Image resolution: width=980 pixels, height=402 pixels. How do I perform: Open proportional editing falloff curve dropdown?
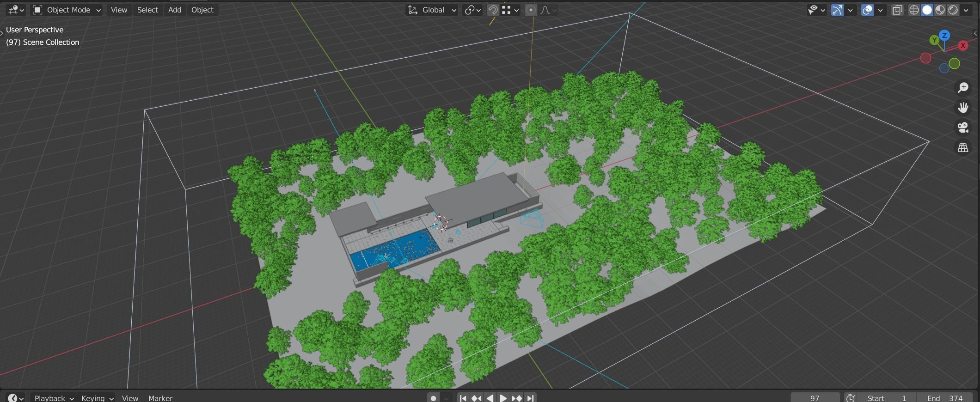pyautogui.click(x=548, y=10)
